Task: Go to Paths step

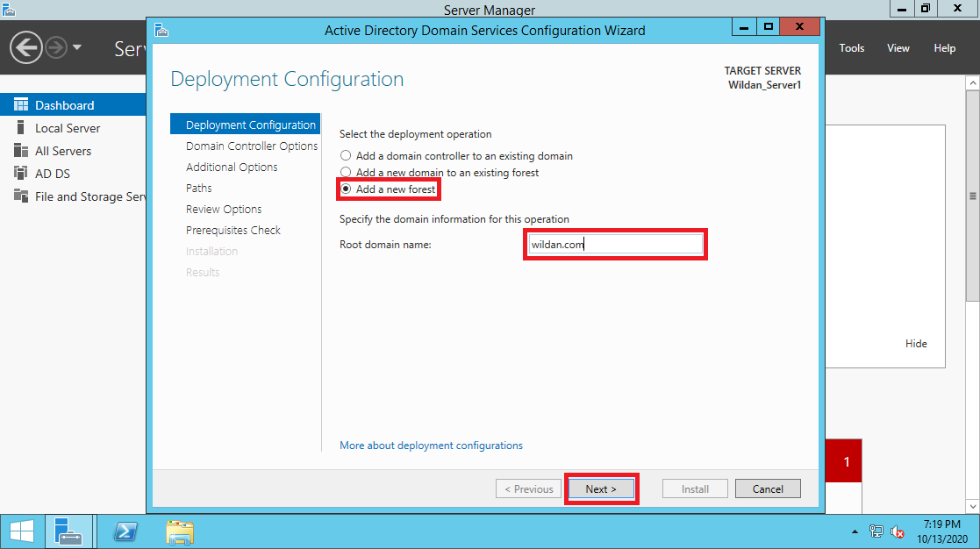Action: click(x=199, y=188)
